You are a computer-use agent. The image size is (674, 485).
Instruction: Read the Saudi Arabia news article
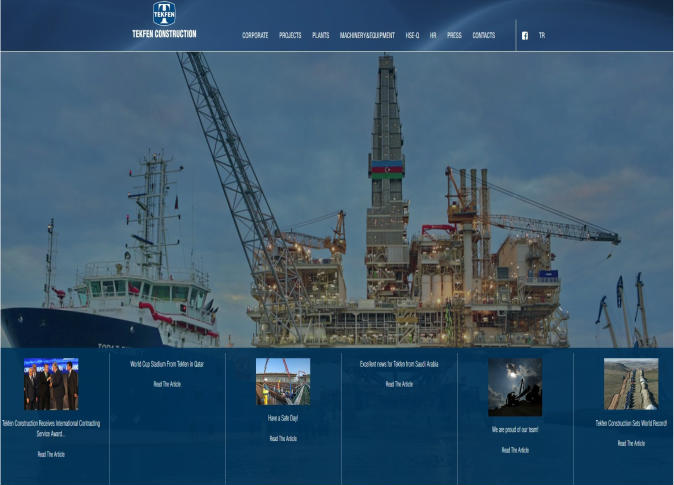pyautogui.click(x=399, y=384)
